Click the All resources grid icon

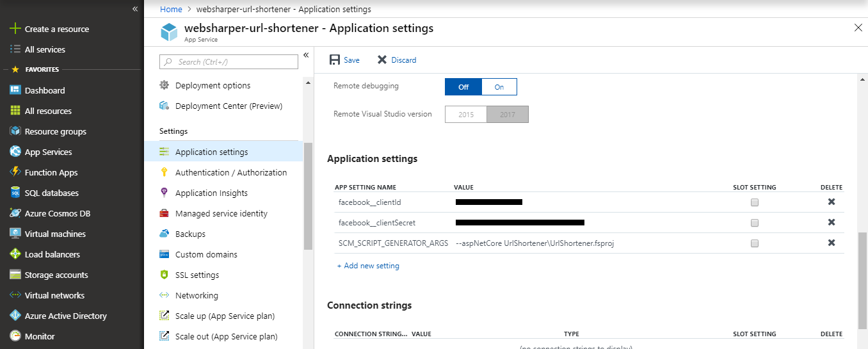click(x=15, y=111)
